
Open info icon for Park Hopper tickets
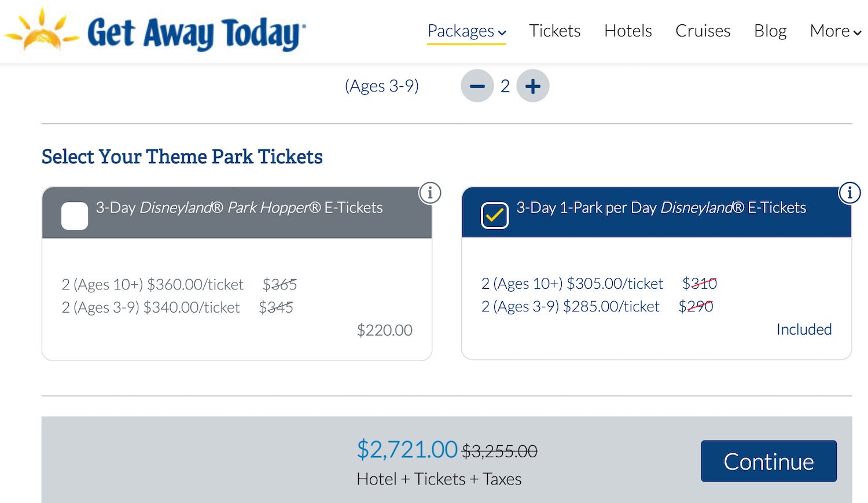coord(429,193)
